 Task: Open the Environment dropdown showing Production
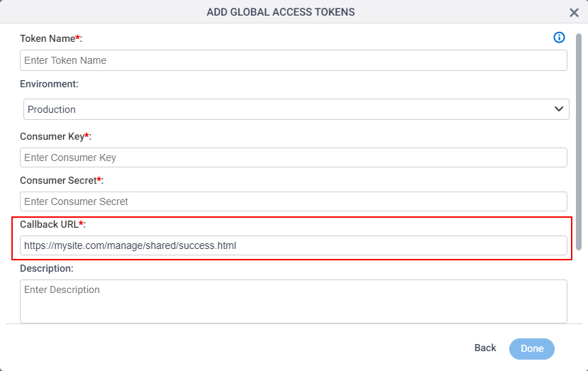click(x=296, y=109)
